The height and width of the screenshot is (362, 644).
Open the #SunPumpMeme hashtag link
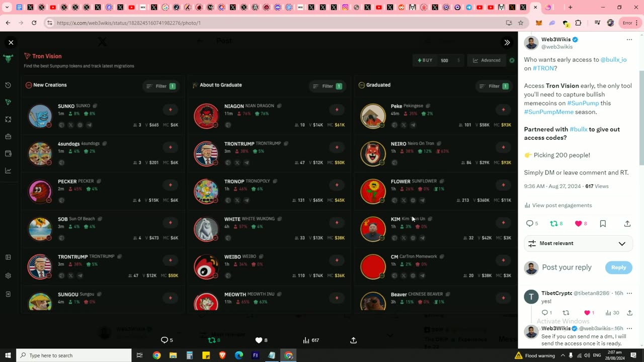(x=549, y=112)
